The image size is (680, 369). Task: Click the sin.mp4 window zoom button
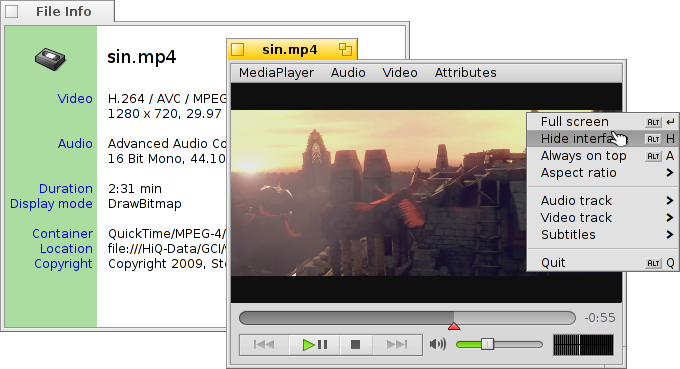pos(345,49)
